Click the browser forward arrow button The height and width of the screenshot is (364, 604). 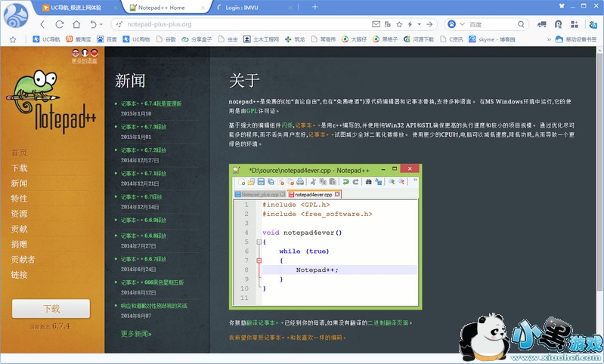tap(60, 24)
